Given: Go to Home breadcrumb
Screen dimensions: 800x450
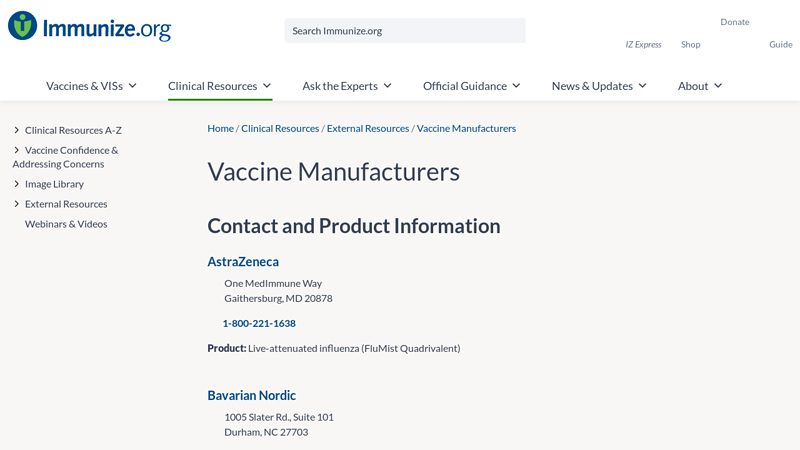Looking at the screenshot, I should pyautogui.click(x=220, y=129).
